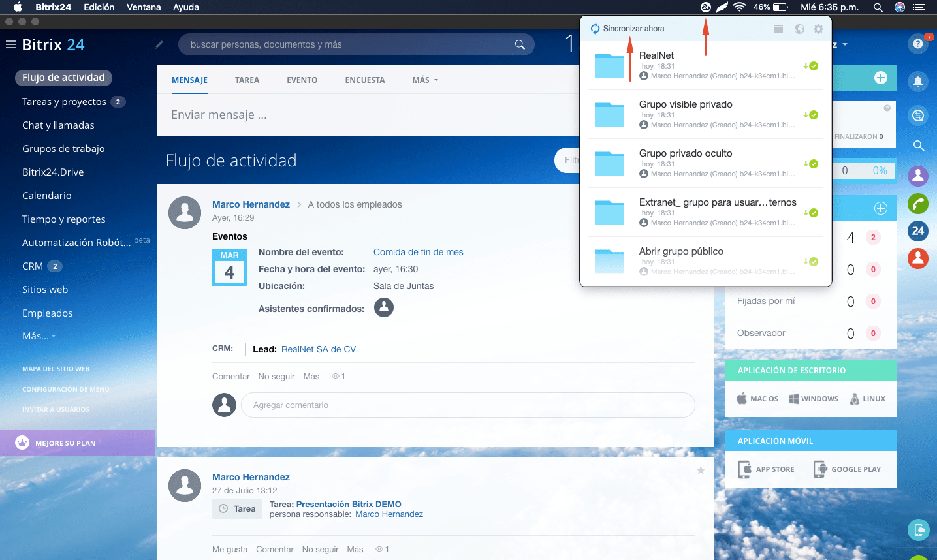Open the user dropdown arrow in the top header
Screen dimensions: 937x560
[845, 44]
